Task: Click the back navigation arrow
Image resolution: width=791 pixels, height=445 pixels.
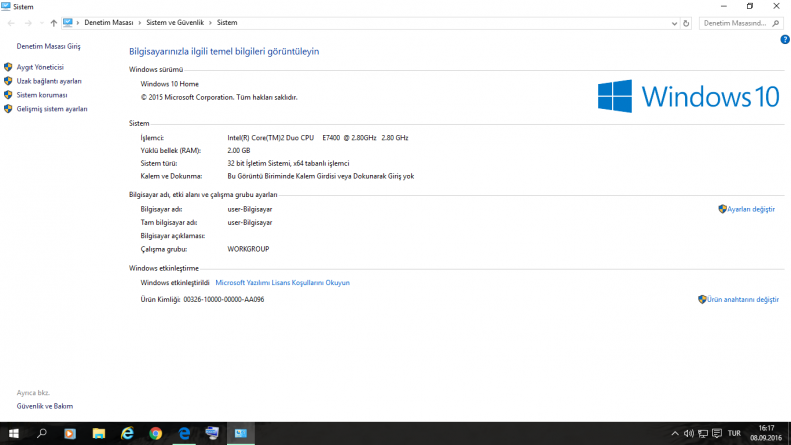Action: click(x=11, y=23)
